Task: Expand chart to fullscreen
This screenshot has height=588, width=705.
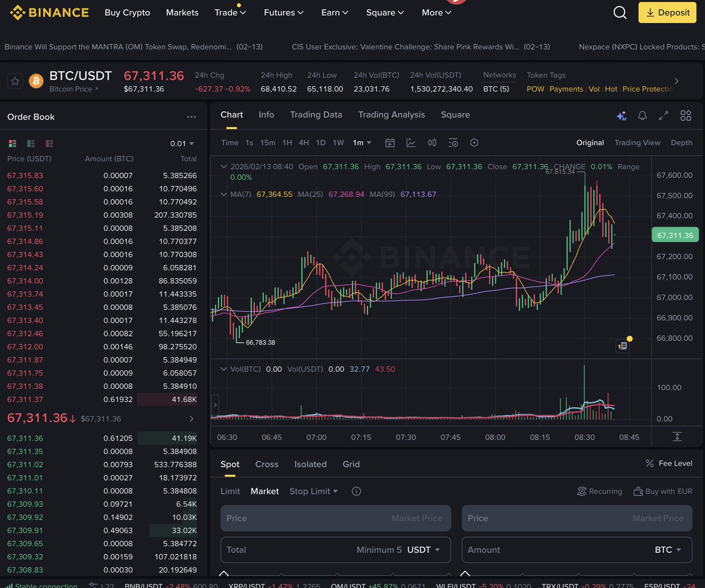Action: [663, 116]
